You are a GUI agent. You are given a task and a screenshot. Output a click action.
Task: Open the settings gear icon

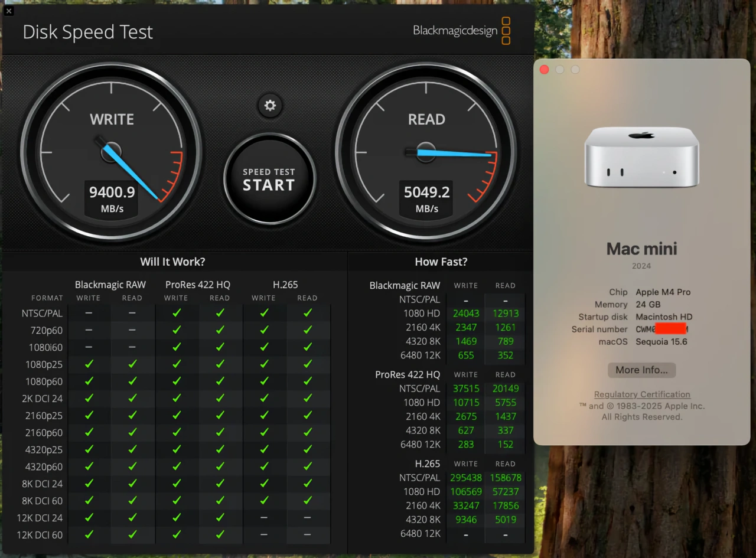pos(270,106)
